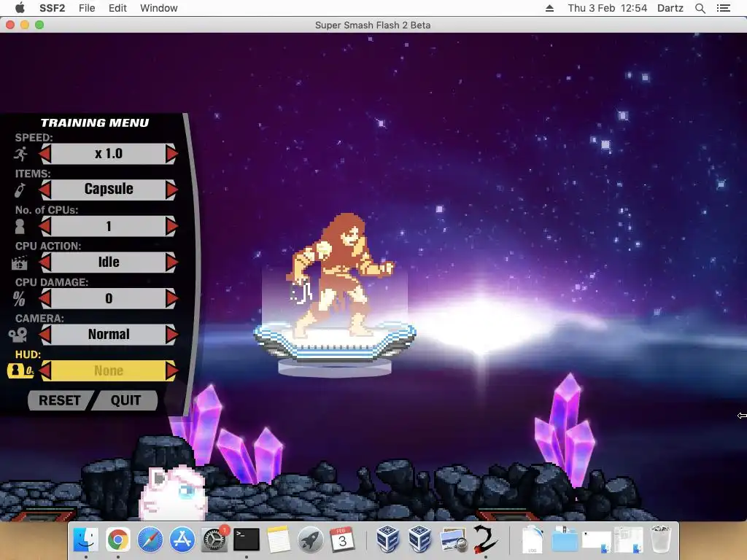Cycle camera mode left from Normal
This screenshot has height=560, width=747.
click(x=44, y=334)
